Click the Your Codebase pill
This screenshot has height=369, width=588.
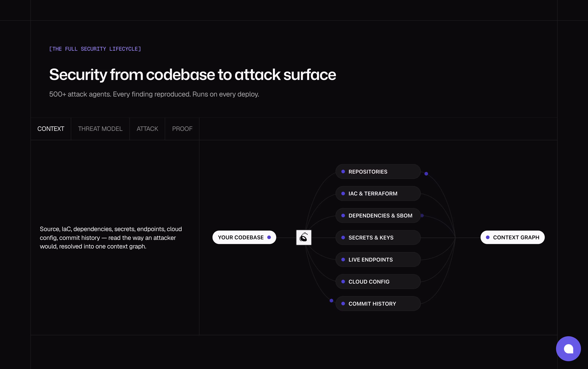coord(244,237)
